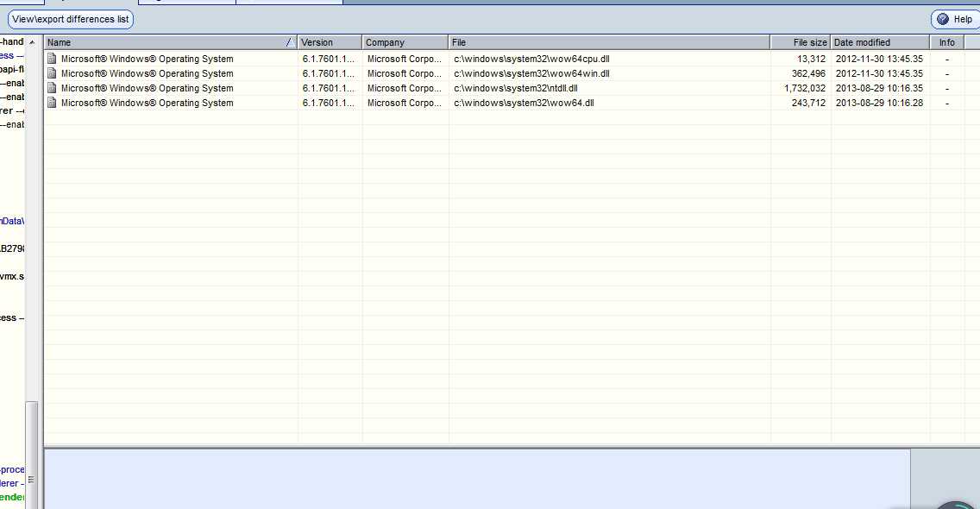Sort by the Company column header

[405, 42]
